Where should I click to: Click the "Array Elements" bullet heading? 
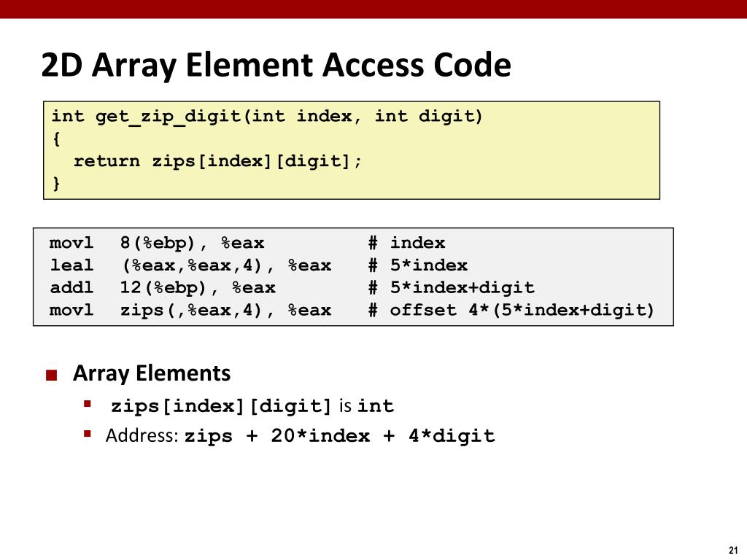152,373
